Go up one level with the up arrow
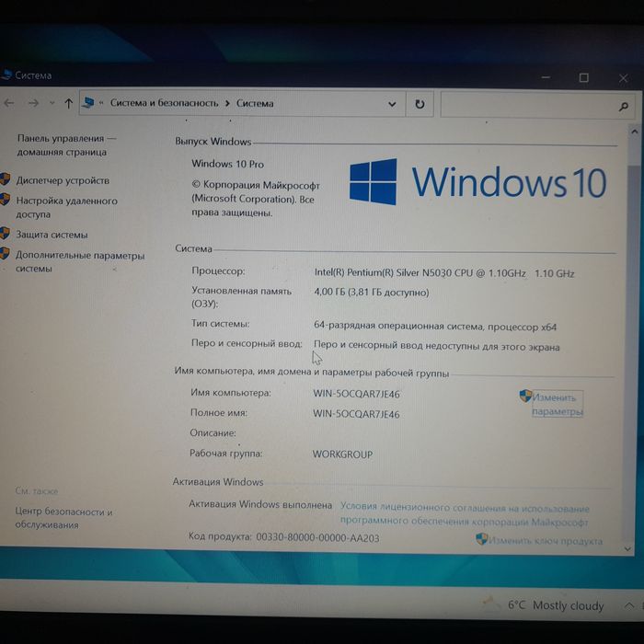 pos(69,103)
